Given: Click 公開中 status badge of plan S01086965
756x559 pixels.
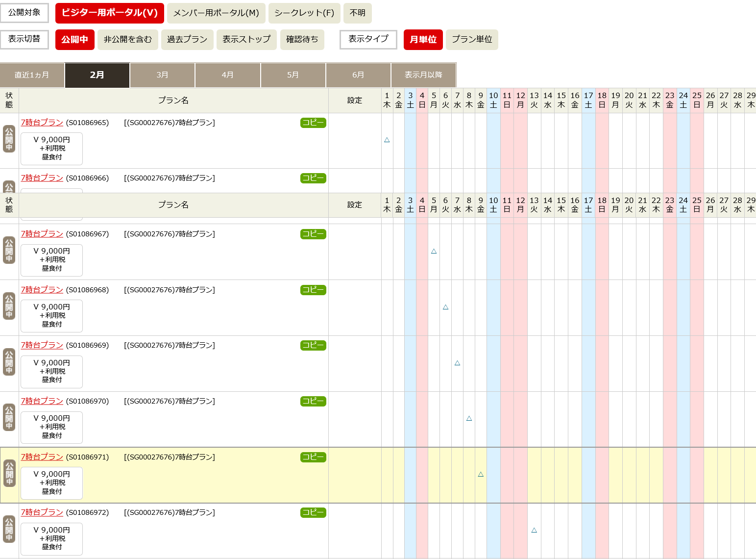Looking at the screenshot, I should 9,139.
